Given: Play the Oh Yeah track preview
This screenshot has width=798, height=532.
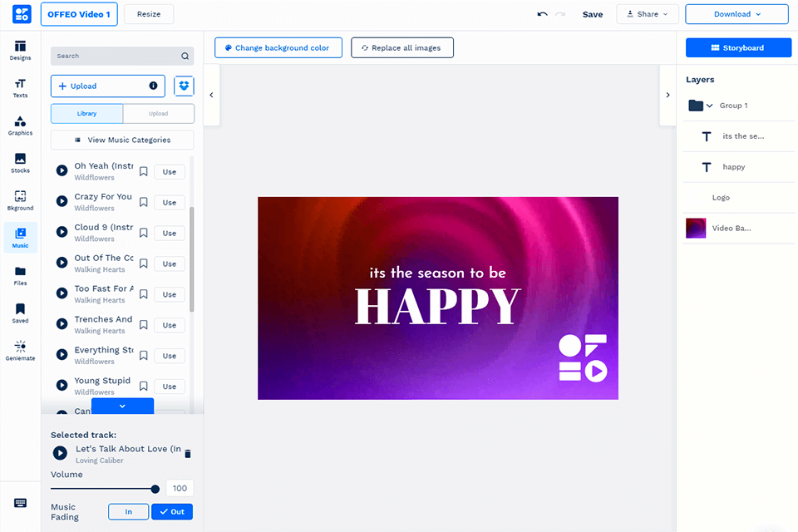Looking at the screenshot, I should [x=61, y=171].
